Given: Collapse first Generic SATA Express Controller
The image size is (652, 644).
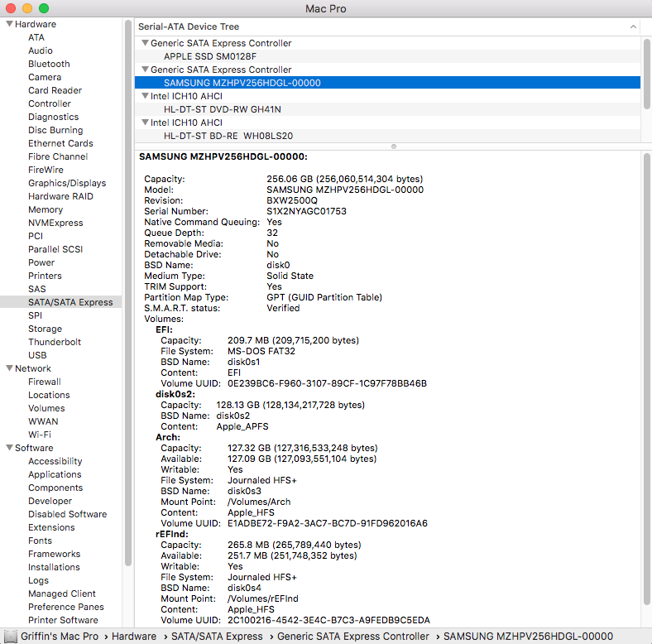Looking at the screenshot, I should pos(145,43).
